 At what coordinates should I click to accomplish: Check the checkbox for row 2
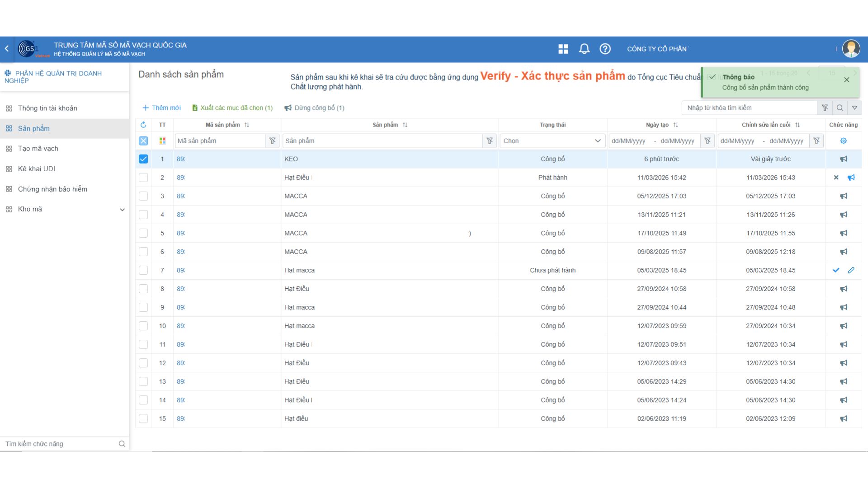click(x=143, y=178)
